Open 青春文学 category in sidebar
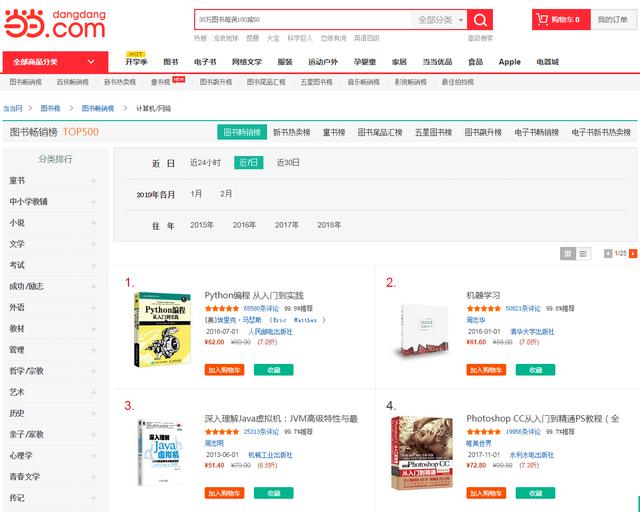This screenshot has width=640, height=512. pos(25,476)
